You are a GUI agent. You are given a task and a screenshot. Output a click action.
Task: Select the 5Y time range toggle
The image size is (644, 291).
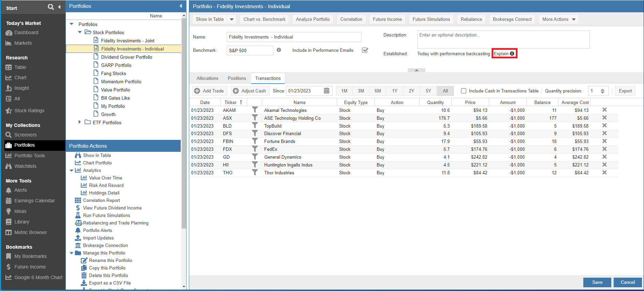429,91
